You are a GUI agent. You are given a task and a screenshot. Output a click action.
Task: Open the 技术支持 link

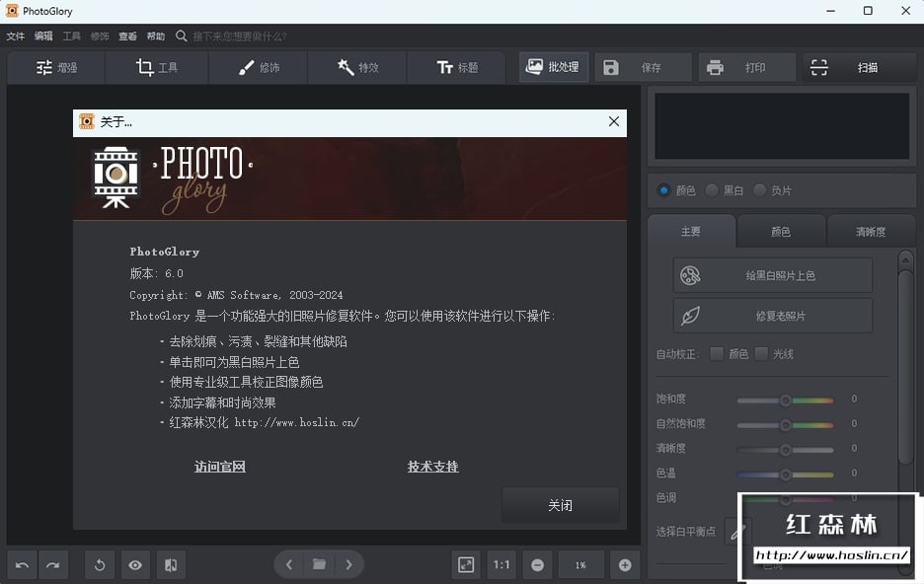[432, 467]
